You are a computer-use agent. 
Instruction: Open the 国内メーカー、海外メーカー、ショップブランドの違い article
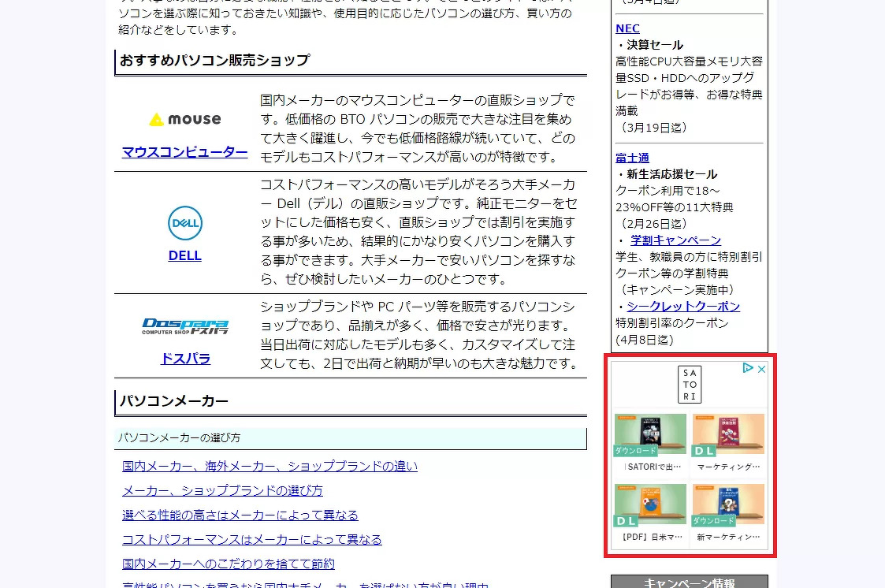270,466
